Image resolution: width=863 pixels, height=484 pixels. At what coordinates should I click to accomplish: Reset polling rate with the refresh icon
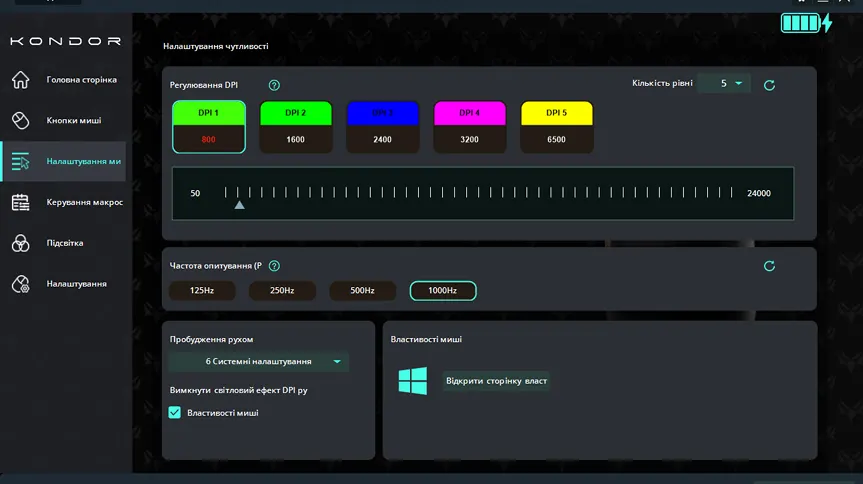[x=769, y=267]
